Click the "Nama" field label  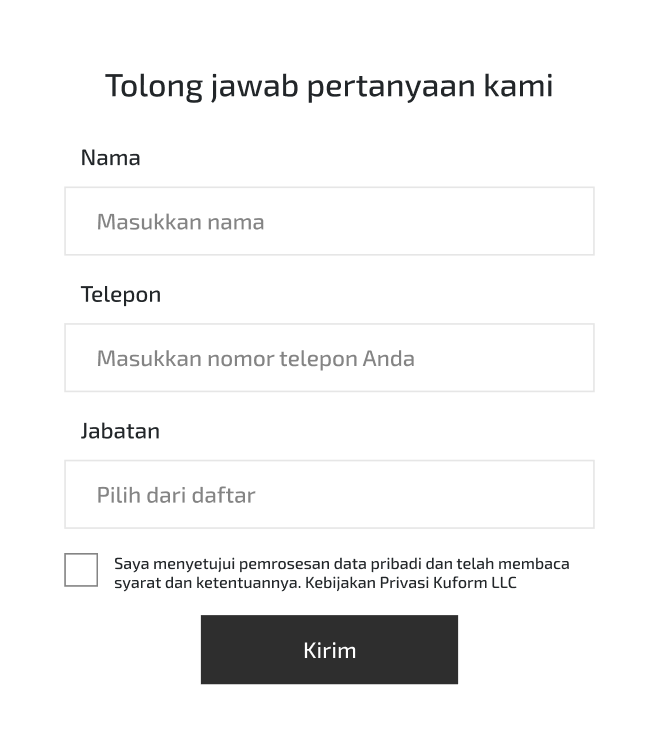(110, 157)
